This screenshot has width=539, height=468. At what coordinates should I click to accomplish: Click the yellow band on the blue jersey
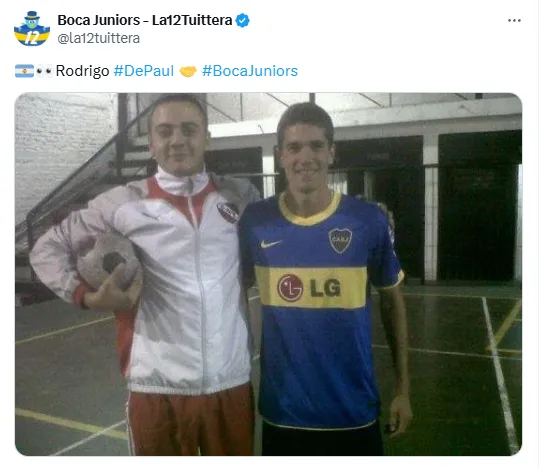click(311, 287)
